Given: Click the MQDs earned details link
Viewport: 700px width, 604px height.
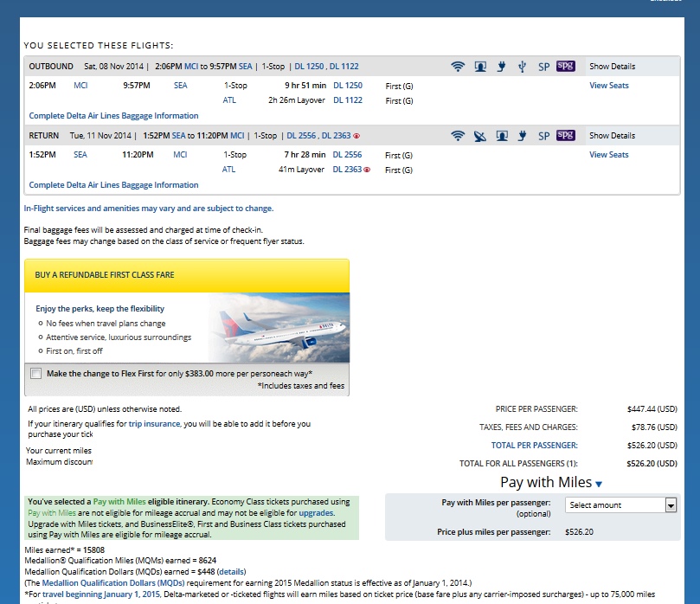Looking at the screenshot, I should (x=231, y=573).
